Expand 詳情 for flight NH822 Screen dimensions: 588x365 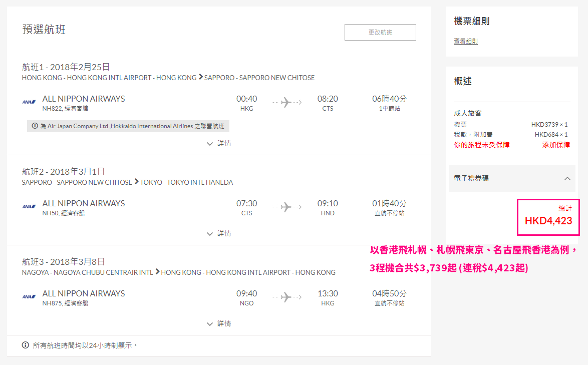pyautogui.click(x=219, y=143)
